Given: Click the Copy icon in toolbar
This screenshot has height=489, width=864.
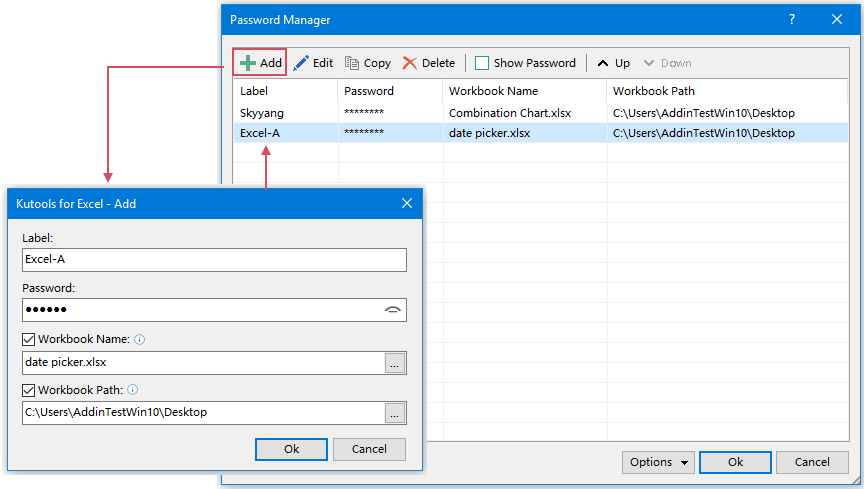Looking at the screenshot, I should point(352,63).
